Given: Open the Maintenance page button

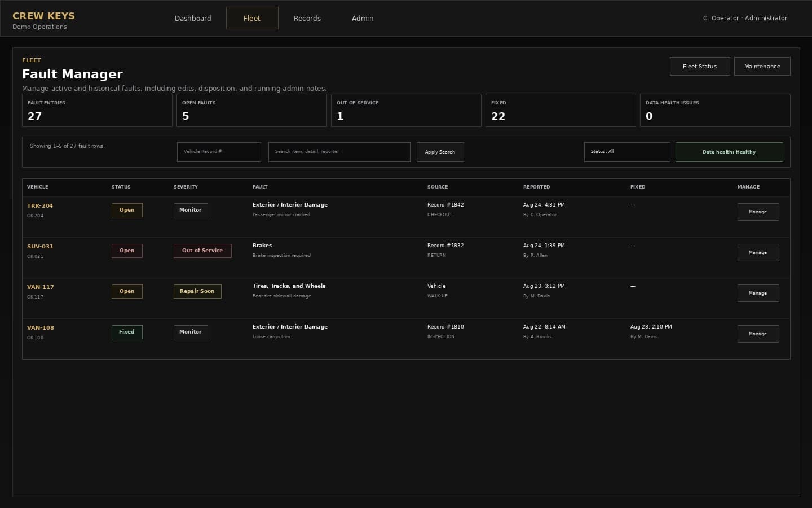Looking at the screenshot, I should pos(762,66).
